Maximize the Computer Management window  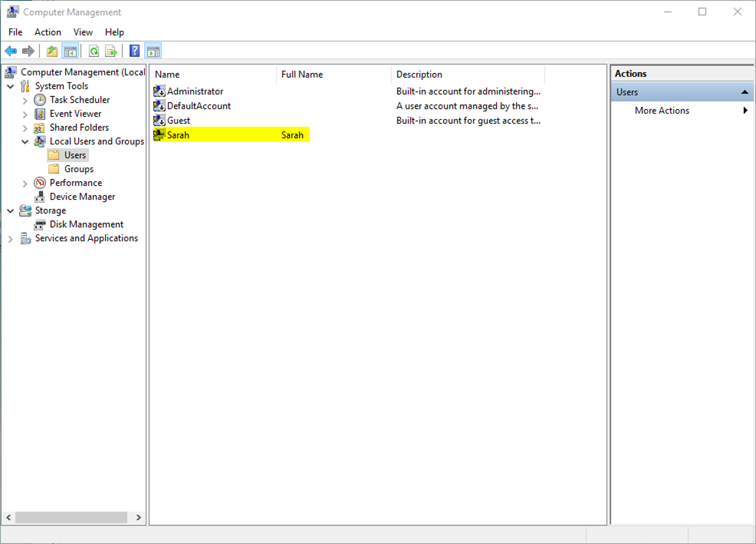coord(703,12)
